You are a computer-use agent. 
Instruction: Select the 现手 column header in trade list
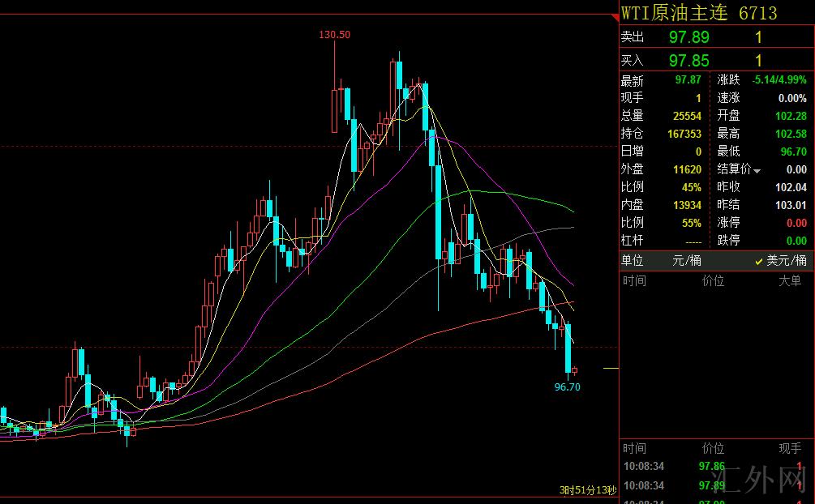pos(789,448)
